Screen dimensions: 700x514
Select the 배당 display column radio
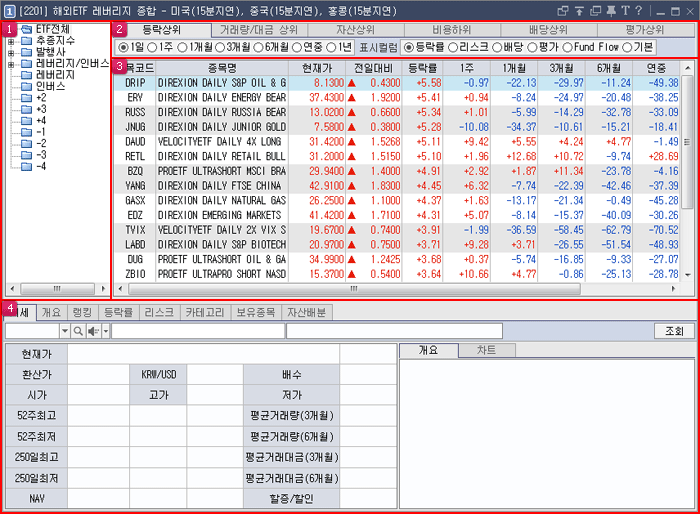pos(497,47)
